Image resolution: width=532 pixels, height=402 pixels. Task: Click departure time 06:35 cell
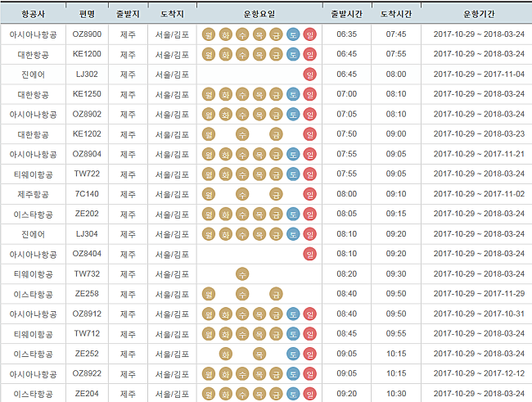[x=347, y=34]
